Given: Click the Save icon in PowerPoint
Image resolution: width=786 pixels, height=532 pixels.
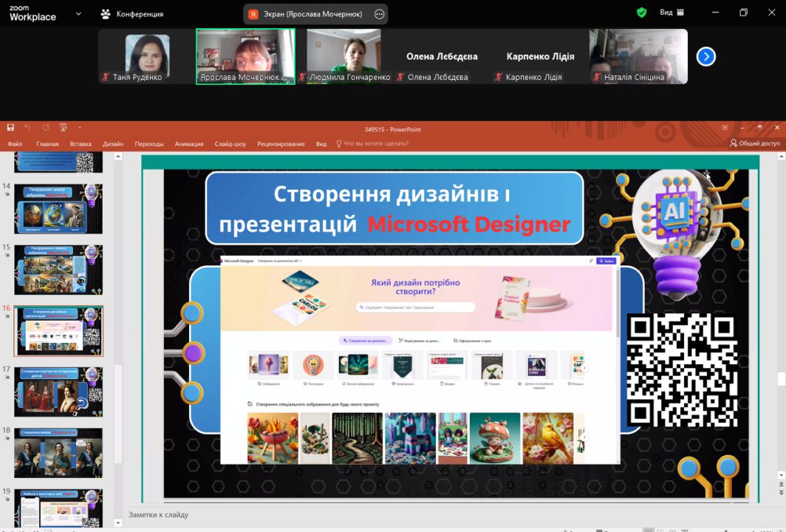Looking at the screenshot, I should click(x=10, y=128).
